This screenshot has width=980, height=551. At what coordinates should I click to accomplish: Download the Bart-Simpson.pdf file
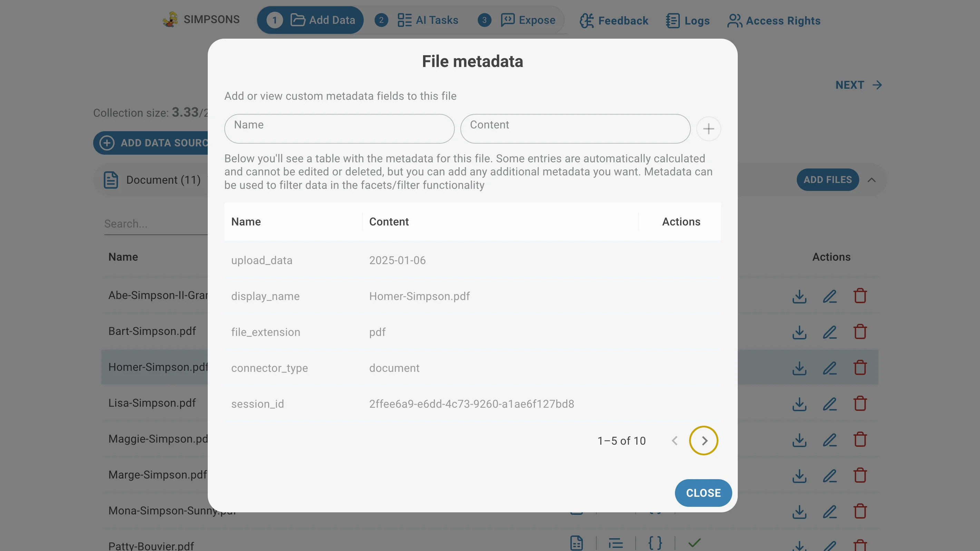pos(799,332)
